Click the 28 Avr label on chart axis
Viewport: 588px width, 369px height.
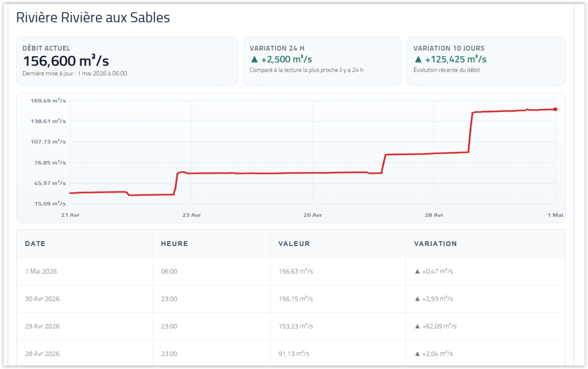click(434, 215)
